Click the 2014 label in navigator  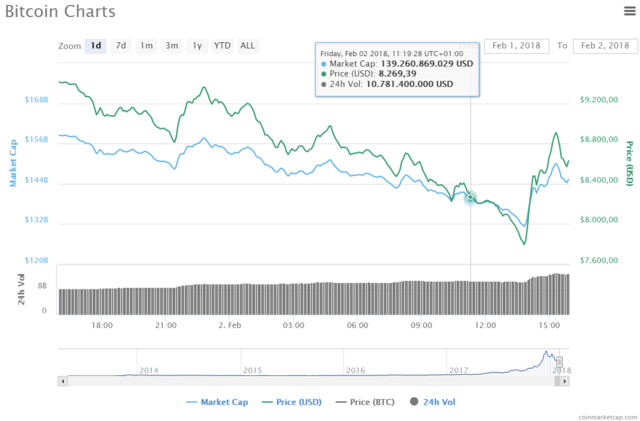pyautogui.click(x=149, y=370)
